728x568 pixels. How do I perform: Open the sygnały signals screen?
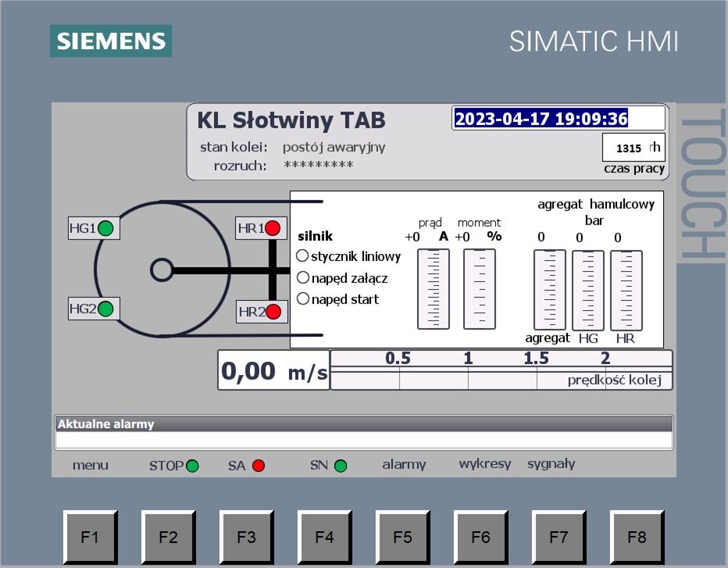[x=551, y=464]
